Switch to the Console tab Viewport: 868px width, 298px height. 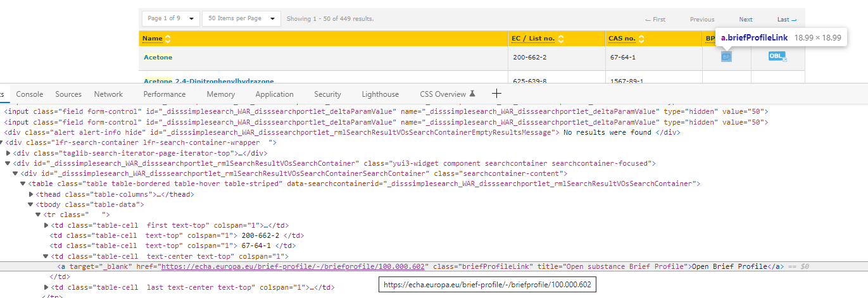coord(30,94)
